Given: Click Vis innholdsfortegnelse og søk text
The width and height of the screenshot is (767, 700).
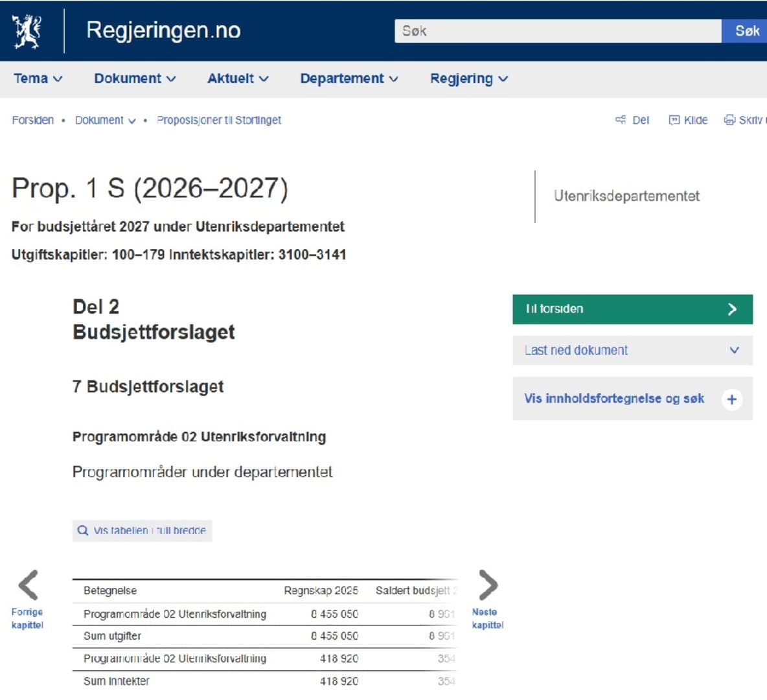Looking at the screenshot, I should [614, 399].
